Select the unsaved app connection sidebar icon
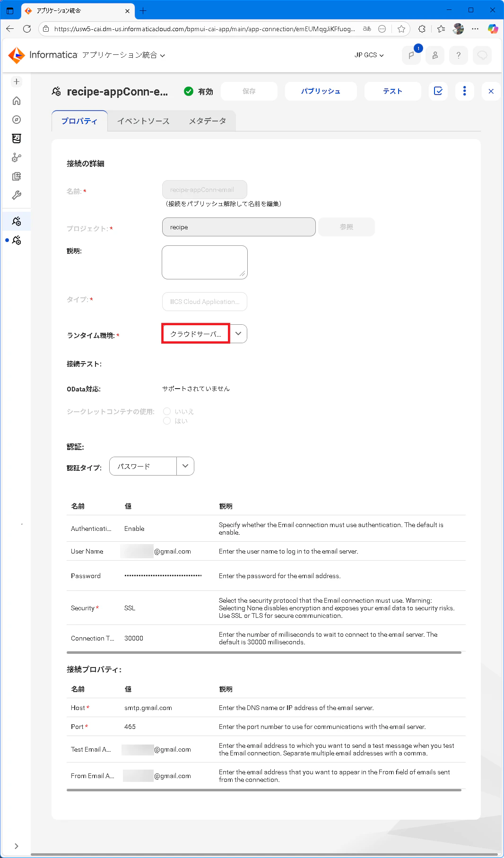The image size is (504, 858). point(17,240)
